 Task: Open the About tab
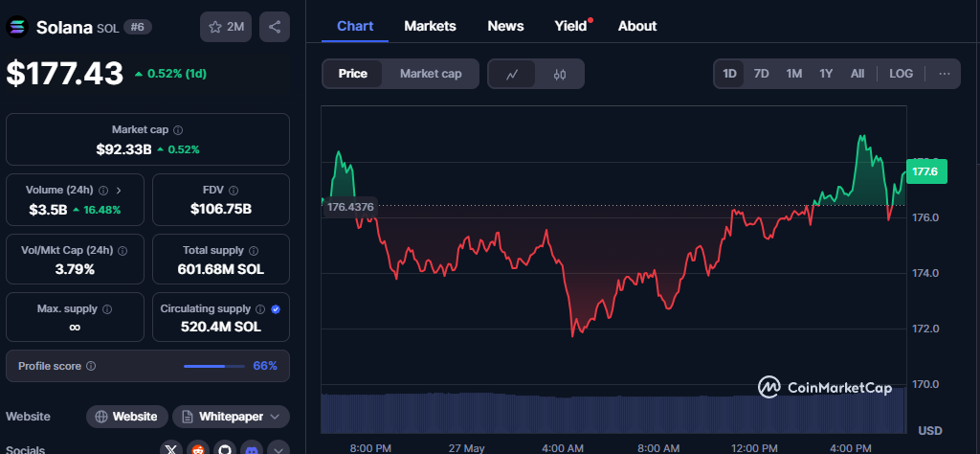(636, 26)
